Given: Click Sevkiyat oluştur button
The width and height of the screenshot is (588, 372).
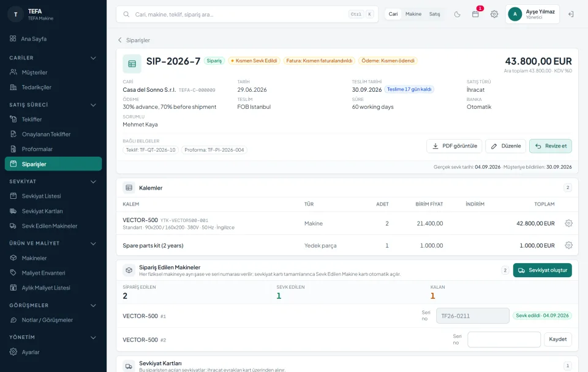Looking at the screenshot, I should [542, 270].
